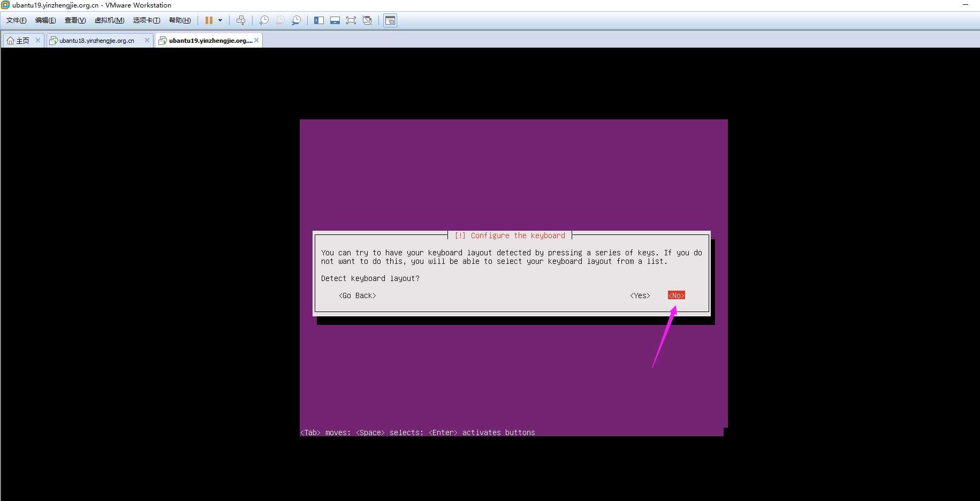
Task: Expand the power options dropdown arrow
Action: point(220,20)
